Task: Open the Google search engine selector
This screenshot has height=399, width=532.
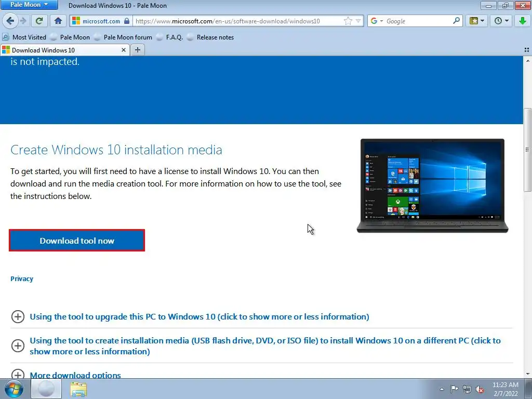Action: (377, 21)
